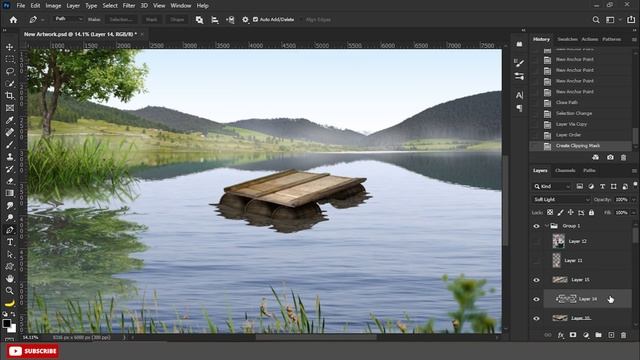Screen dimensions: 640x360
Task: Open Opacity slider dropdown arrow
Action: point(634,200)
